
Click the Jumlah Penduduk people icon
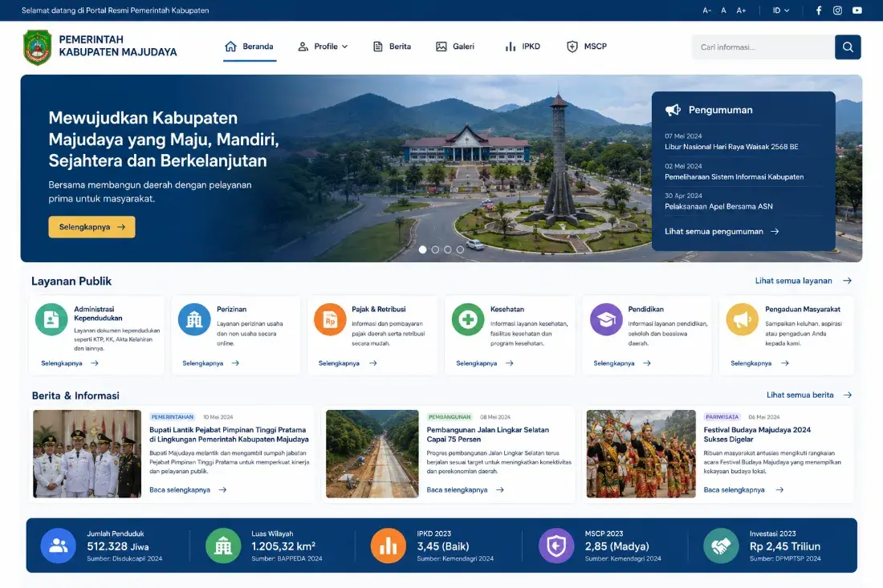point(59,545)
